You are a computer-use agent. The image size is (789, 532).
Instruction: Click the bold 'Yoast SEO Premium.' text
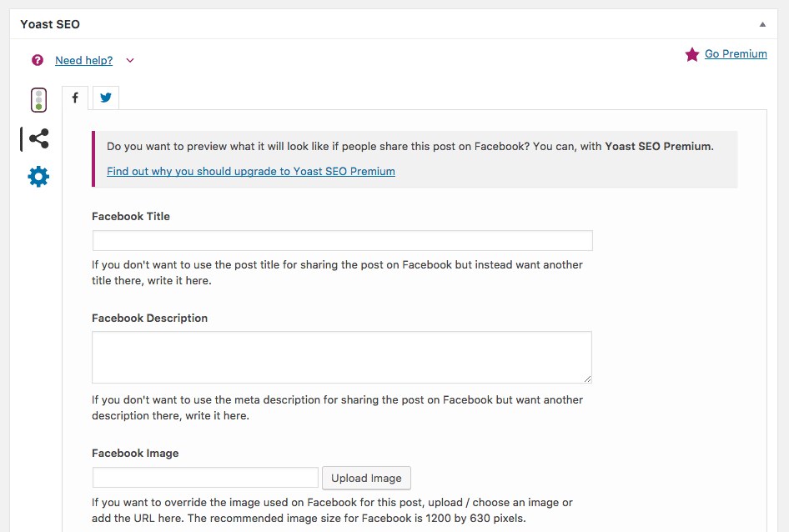pyautogui.click(x=659, y=147)
